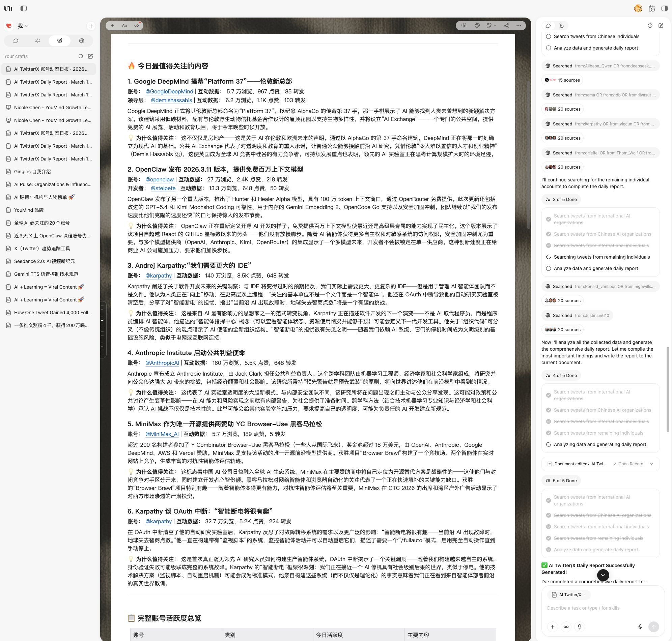Open the @GoogleDeepMind account link
Image resolution: width=672 pixels, height=641 pixels.
click(x=169, y=92)
